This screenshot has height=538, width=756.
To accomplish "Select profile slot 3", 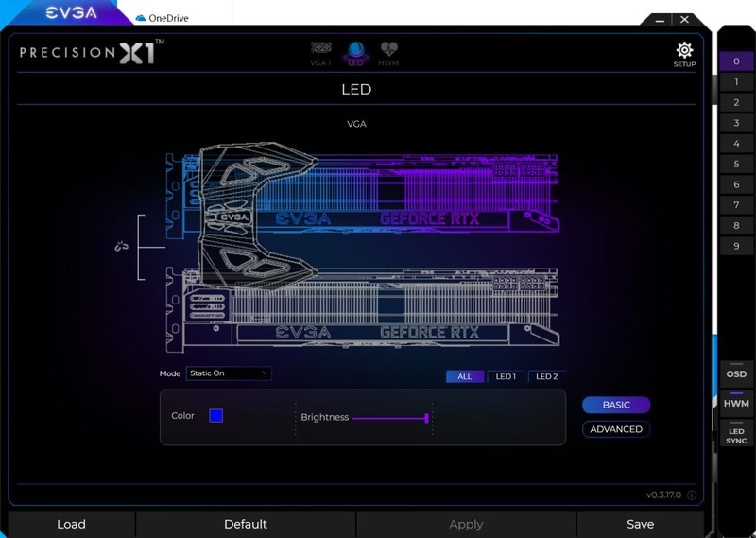I will point(736,123).
